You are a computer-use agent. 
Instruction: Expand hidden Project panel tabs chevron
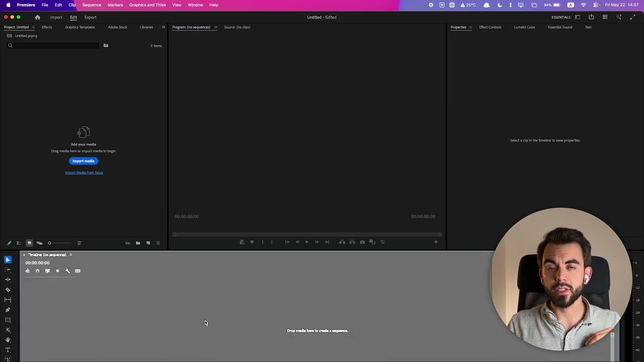click(164, 27)
